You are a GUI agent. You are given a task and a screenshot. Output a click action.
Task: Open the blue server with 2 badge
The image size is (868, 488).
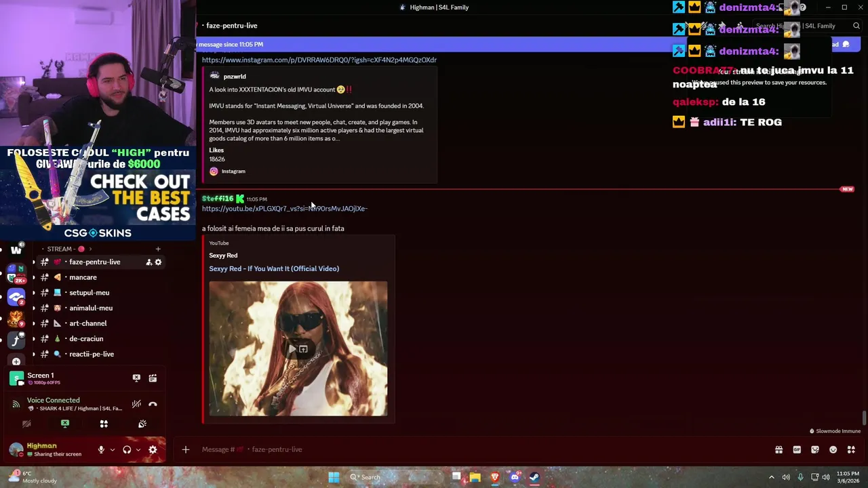click(16, 297)
